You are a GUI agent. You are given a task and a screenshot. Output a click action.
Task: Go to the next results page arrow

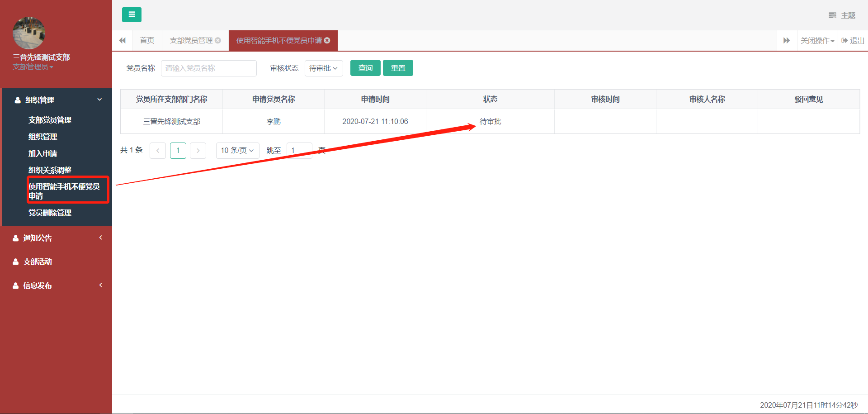click(x=198, y=151)
